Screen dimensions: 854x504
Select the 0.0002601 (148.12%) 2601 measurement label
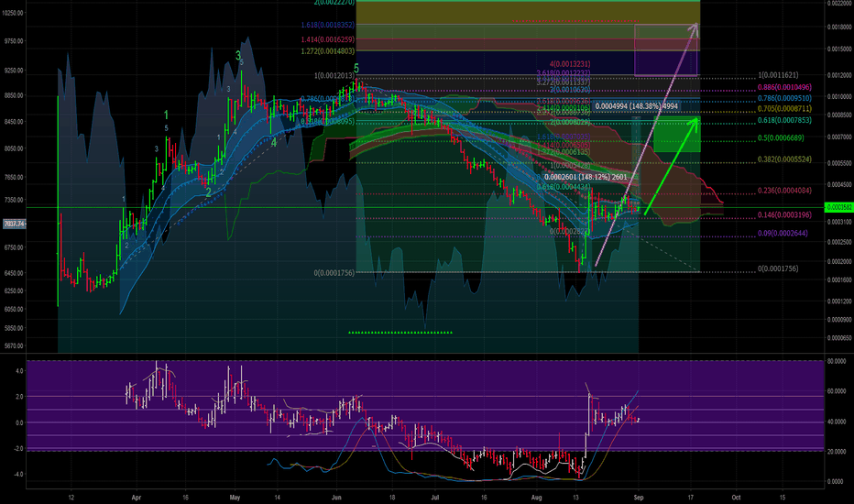[586, 177]
